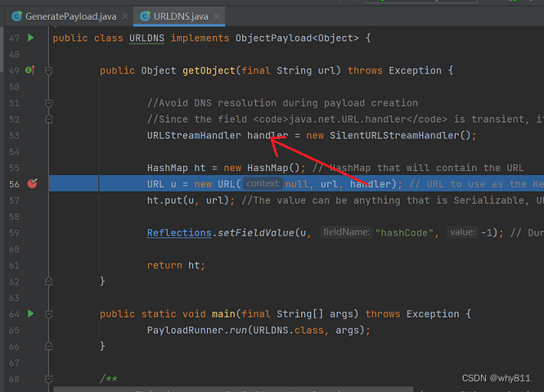Run main method from line 64 gutter
This screenshot has width=544, height=392.
coord(31,314)
